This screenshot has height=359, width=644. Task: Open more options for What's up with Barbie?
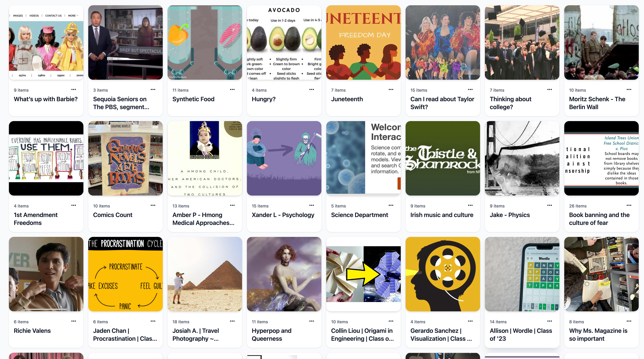pos(73,89)
